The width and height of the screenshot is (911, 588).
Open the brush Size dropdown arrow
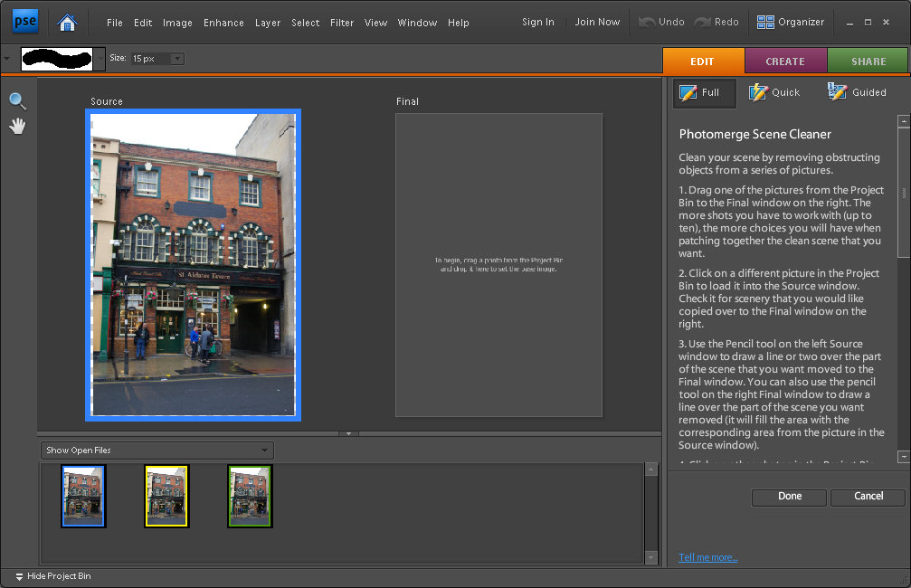tap(177, 59)
